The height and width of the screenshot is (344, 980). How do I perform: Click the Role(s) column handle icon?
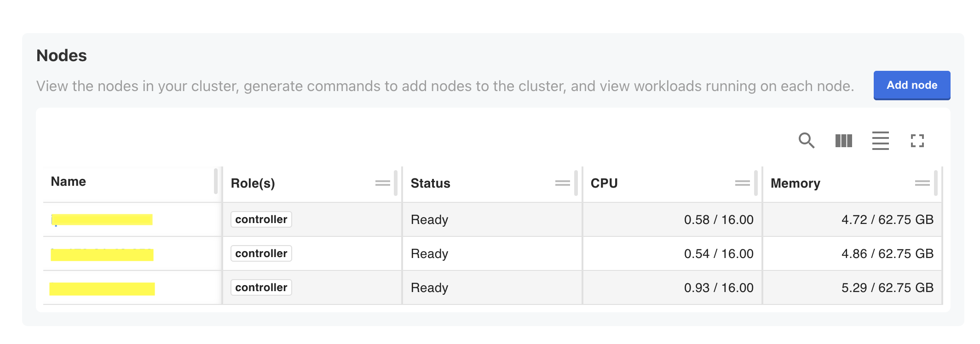coord(382,183)
